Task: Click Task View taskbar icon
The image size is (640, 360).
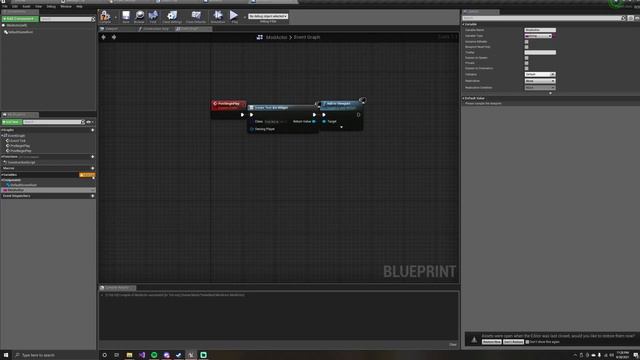Action: 117,355
